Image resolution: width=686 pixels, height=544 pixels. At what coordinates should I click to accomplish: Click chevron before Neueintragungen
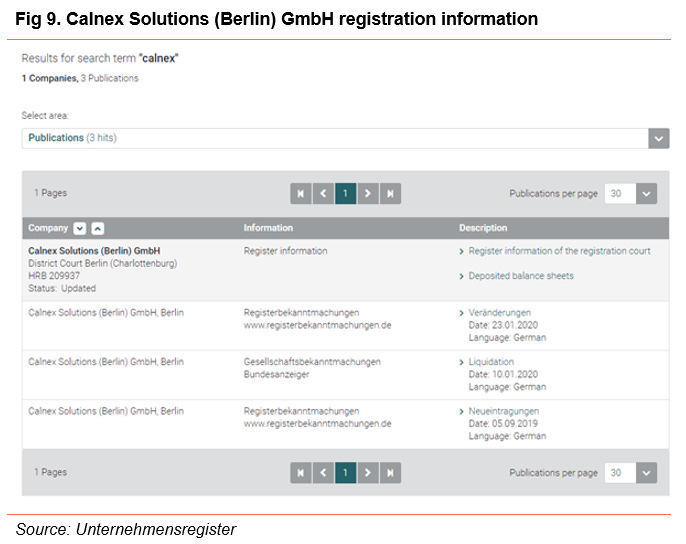click(461, 412)
